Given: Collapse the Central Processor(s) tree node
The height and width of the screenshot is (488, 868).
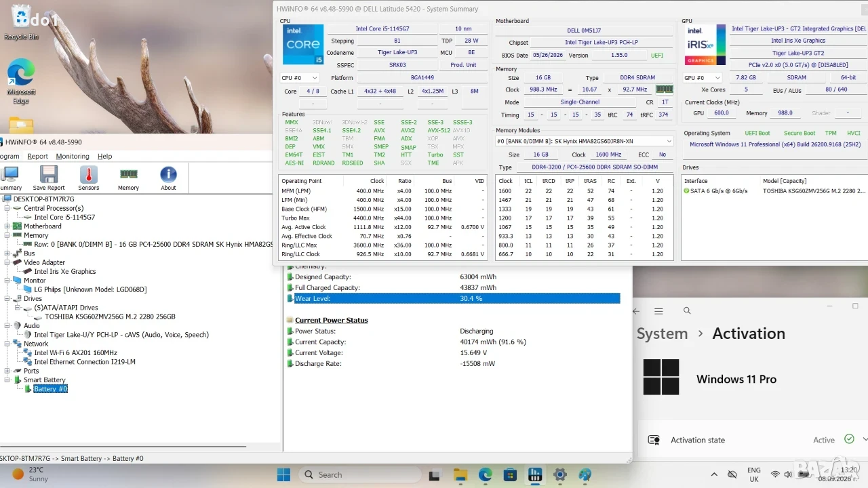Looking at the screenshot, I should [8, 208].
